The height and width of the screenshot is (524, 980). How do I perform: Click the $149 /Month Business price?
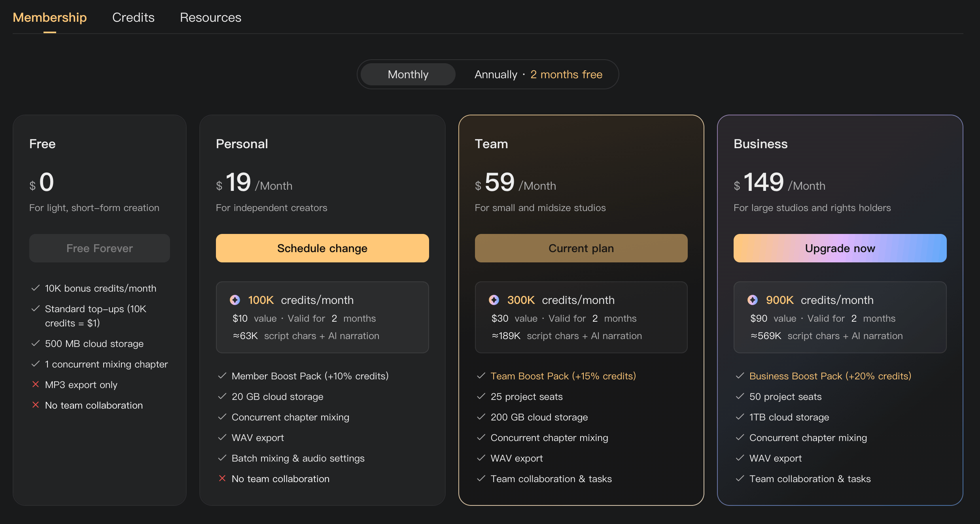(779, 183)
